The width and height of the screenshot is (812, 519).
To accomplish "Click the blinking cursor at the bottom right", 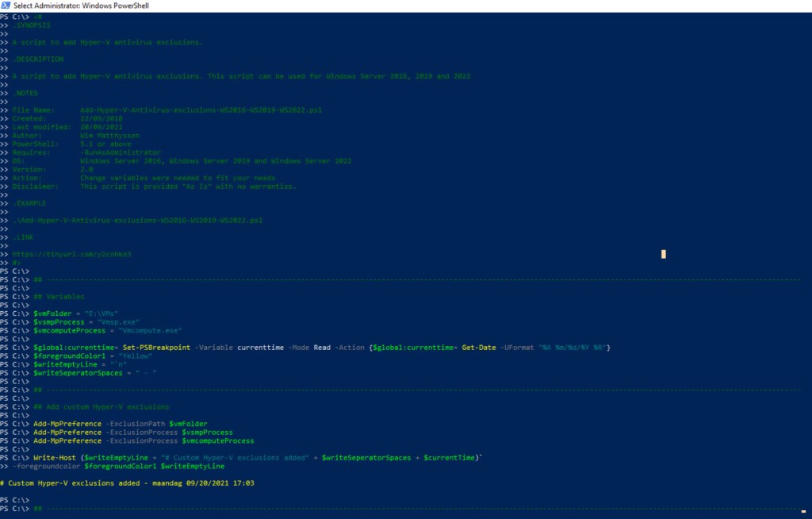I will pos(803,512).
